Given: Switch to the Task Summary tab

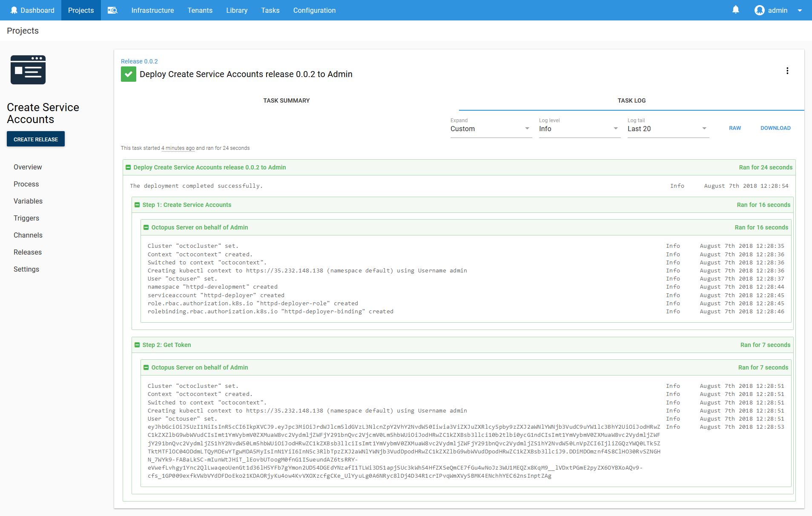Looking at the screenshot, I should [286, 100].
